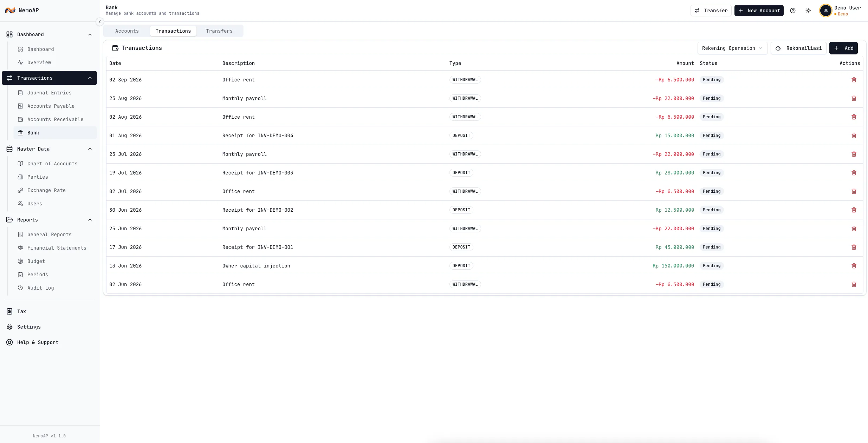Delete the 02 Jun 2026 Office rent row
Screen dimensions: 868x443
coord(854,284)
